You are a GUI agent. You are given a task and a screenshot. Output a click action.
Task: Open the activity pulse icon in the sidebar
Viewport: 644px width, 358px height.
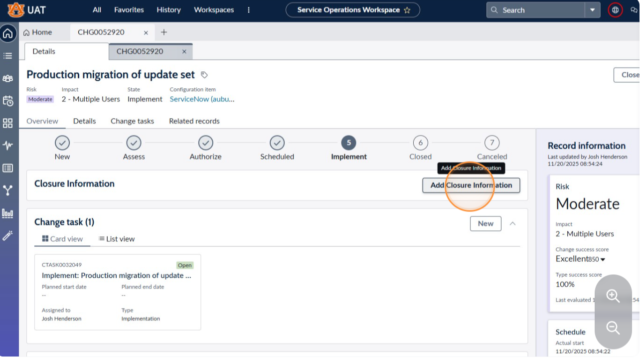(8, 146)
